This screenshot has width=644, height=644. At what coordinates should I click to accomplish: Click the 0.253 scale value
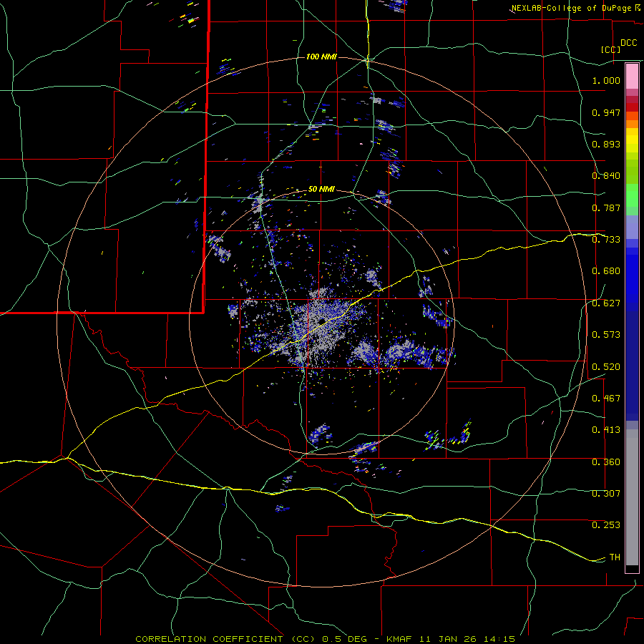point(606,525)
